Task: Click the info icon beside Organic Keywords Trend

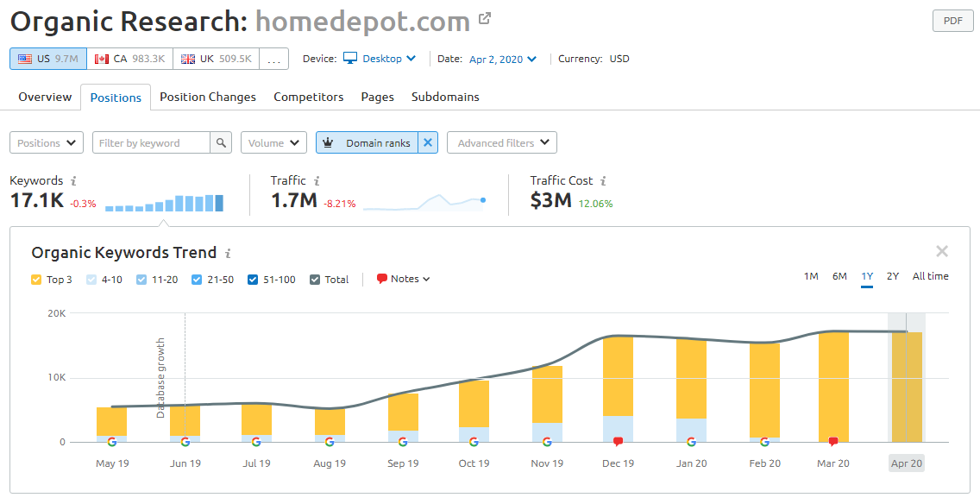Action: (228, 253)
